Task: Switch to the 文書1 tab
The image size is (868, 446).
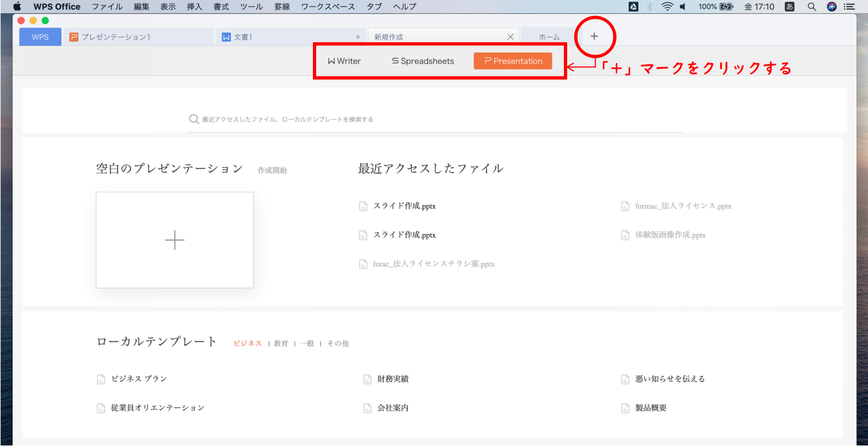Action: 291,37
